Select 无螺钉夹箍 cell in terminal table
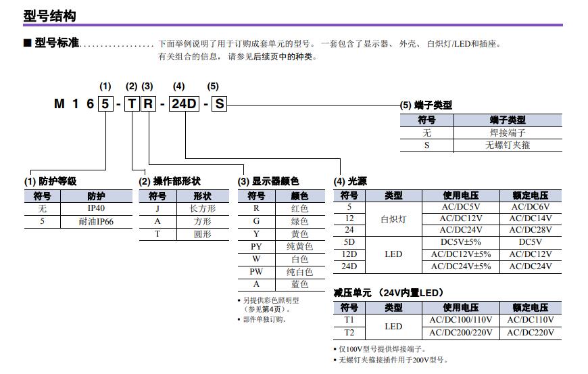The image size is (588, 374). pos(508,145)
